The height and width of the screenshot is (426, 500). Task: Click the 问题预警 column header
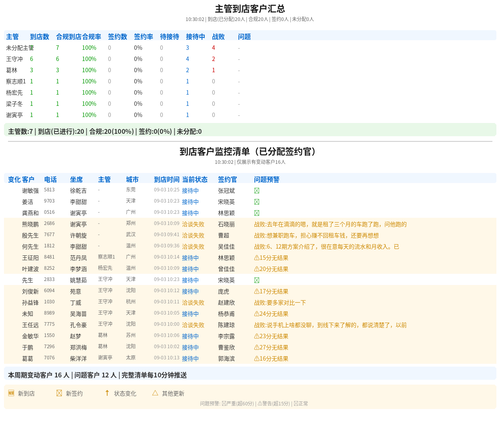coord(267,180)
